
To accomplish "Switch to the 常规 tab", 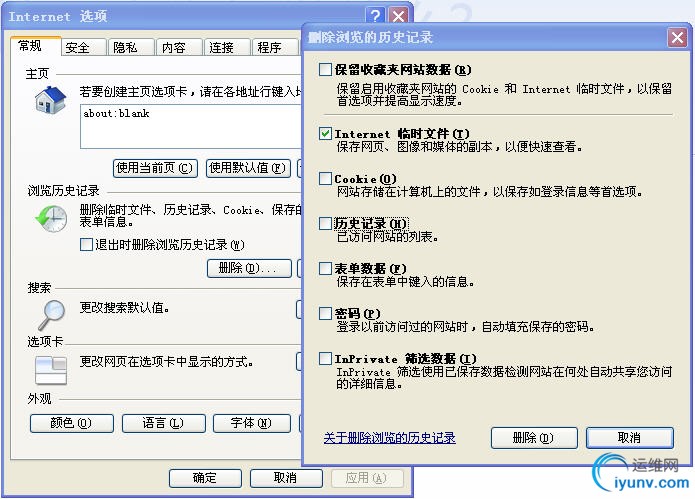I will 35,46.
